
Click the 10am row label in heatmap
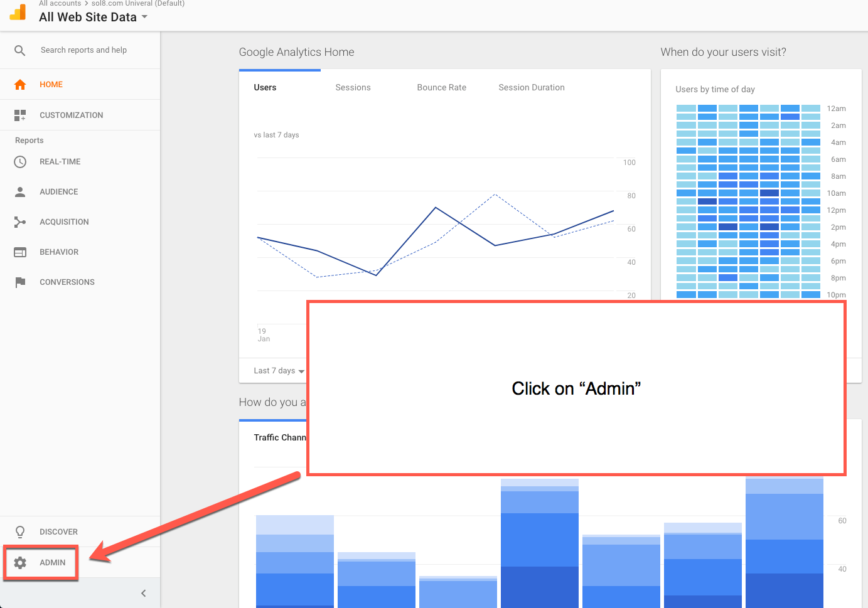tap(837, 193)
